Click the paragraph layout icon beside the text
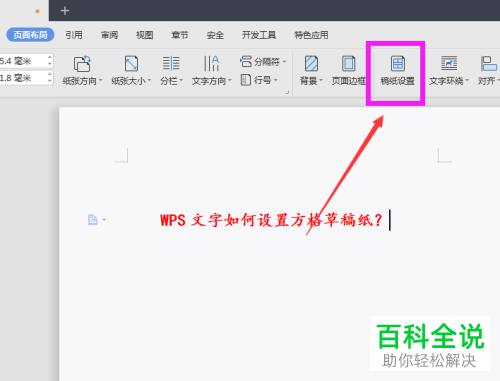The image size is (500, 381). [x=93, y=220]
